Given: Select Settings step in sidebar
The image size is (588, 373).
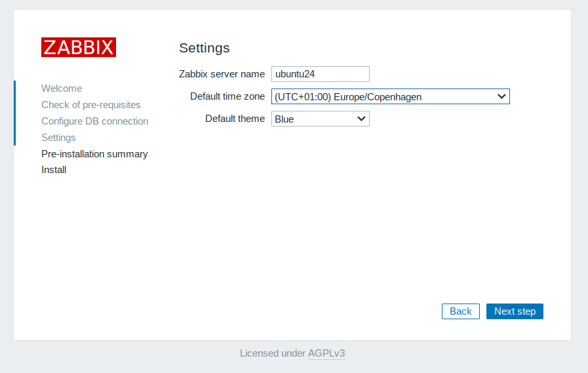Looking at the screenshot, I should [x=58, y=138].
